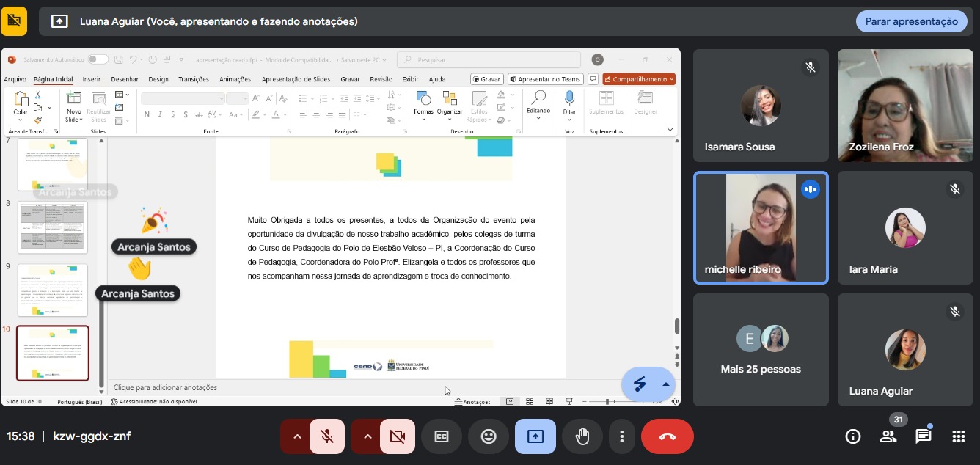This screenshot has width=980, height=465.
Task: Select slide 8 thumbnail in panel
Action: click(53, 227)
